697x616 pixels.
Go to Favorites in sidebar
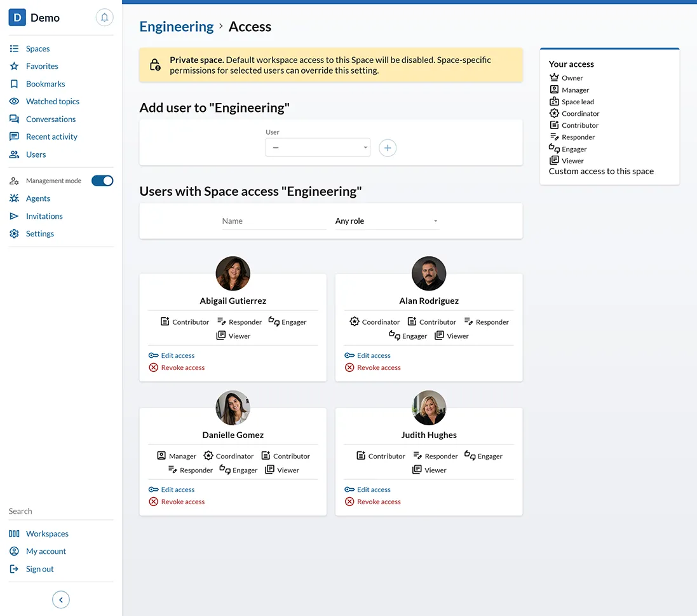click(42, 66)
